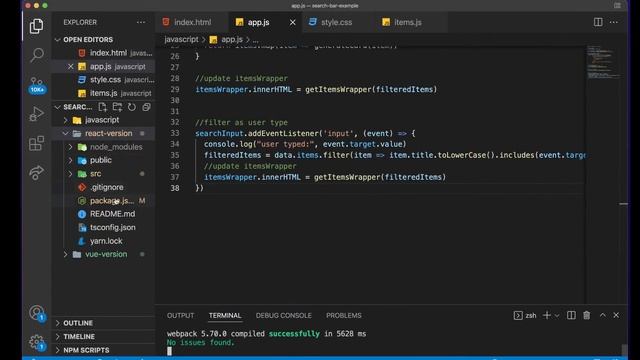Maximize the terminal panel size
This screenshot has height=360, width=640.
602,315
